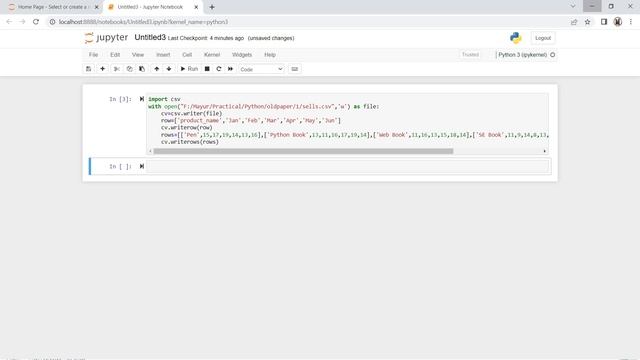Click the Logout button

coord(543,38)
